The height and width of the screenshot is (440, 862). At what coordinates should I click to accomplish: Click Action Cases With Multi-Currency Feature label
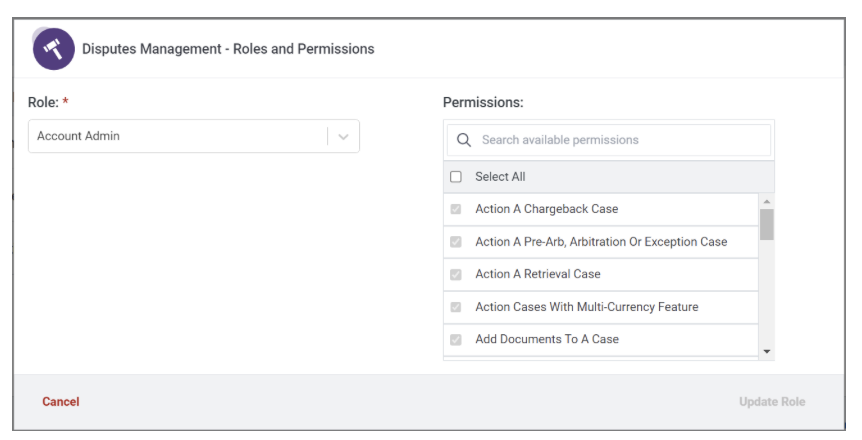coord(586,307)
